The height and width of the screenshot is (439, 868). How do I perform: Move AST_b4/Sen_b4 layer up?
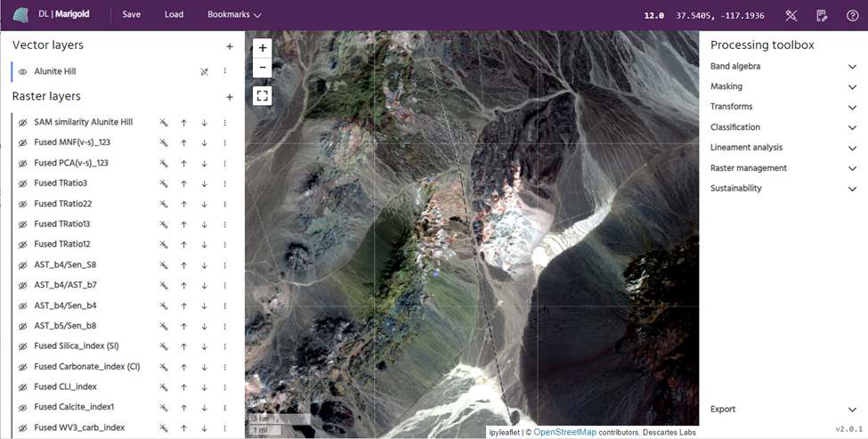(183, 305)
